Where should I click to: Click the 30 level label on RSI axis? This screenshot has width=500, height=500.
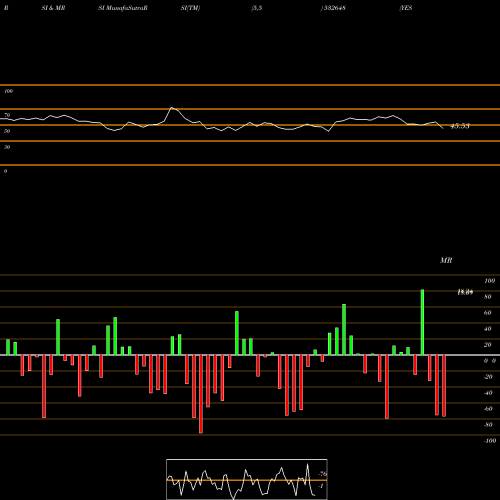click(x=7, y=147)
